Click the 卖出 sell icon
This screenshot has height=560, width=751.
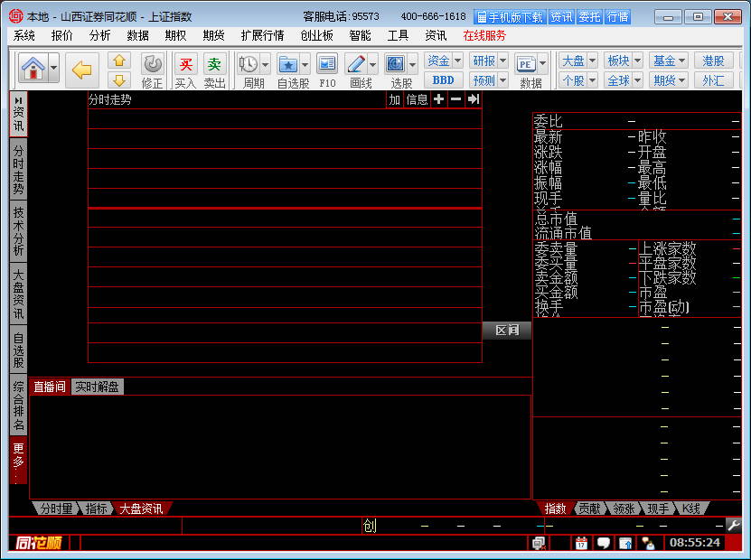click(214, 65)
